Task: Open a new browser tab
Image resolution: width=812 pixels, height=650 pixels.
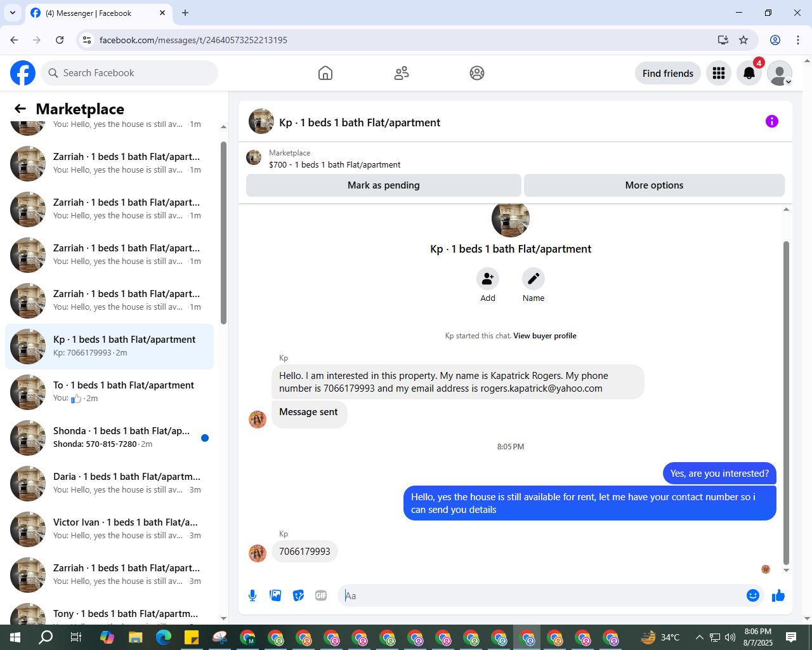Action: pyautogui.click(x=185, y=13)
